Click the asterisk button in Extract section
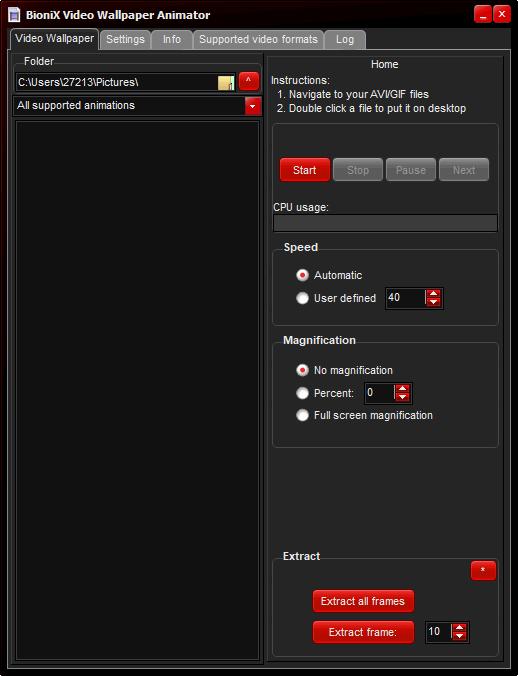518x676 pixels. pyautogui.click(x=483, y=571)
